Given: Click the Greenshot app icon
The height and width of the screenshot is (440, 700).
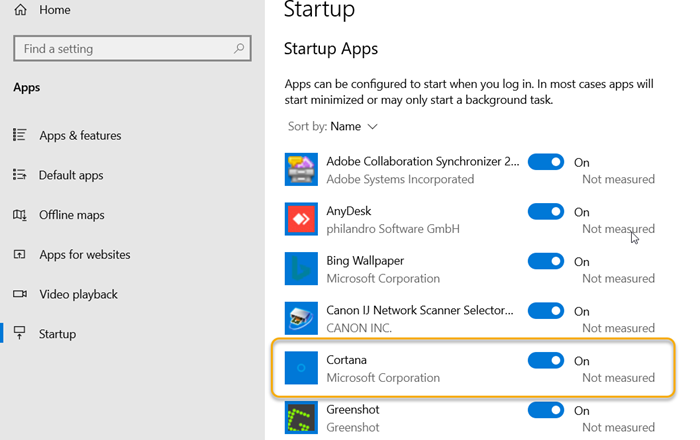Looking at the screenshot, I should click(301, 418).
